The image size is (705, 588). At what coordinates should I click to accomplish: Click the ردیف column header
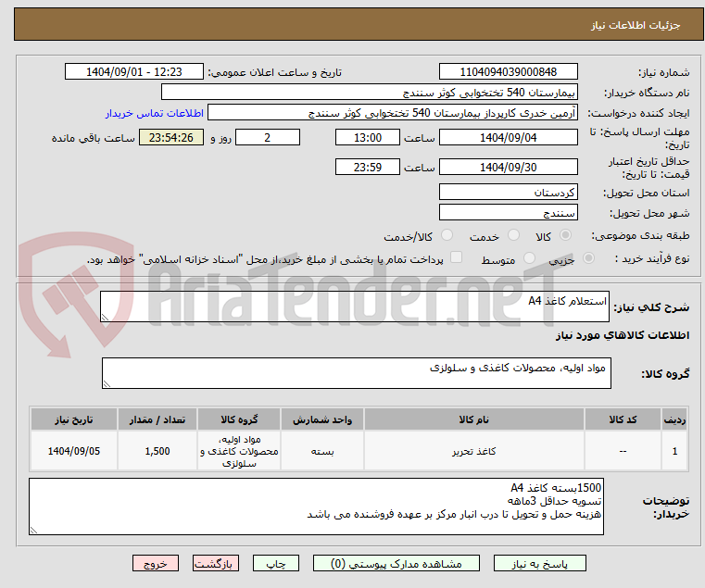coord(674,419)
